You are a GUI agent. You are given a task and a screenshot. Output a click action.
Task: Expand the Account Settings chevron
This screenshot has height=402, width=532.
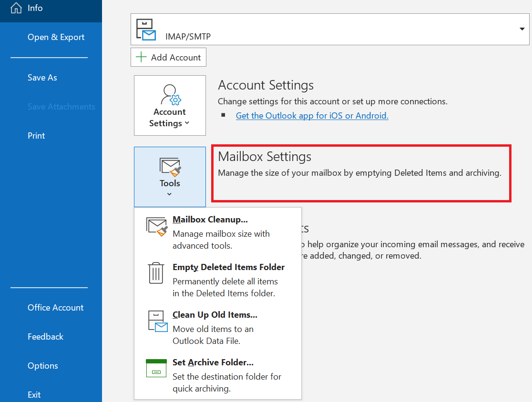pos(187,123)
